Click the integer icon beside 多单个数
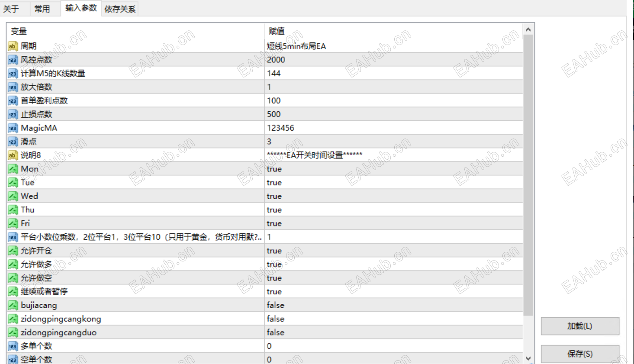The image size is (634, 364). (x=13, y=346)
